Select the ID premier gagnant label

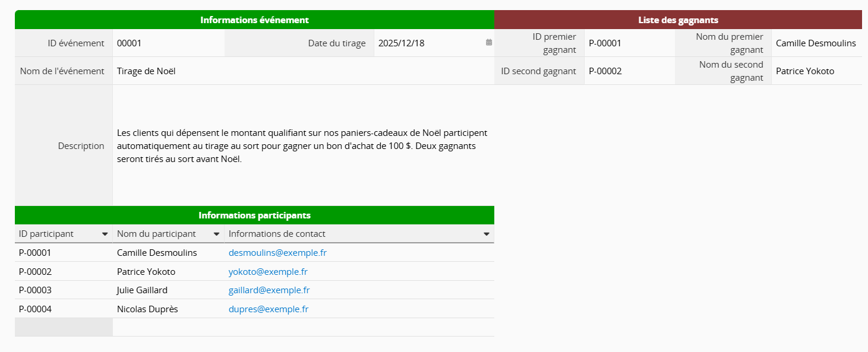tap(539, 43)
